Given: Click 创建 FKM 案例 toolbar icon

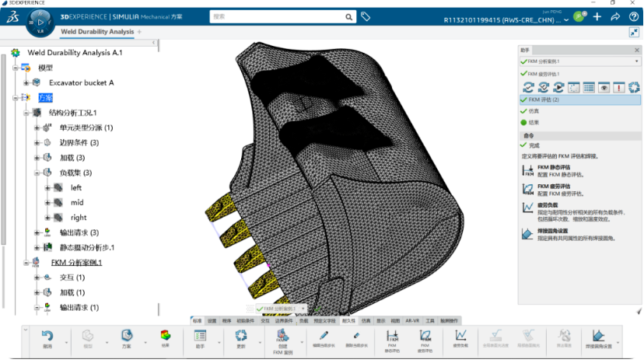Looking at the screenshot, I should point(282,336).
